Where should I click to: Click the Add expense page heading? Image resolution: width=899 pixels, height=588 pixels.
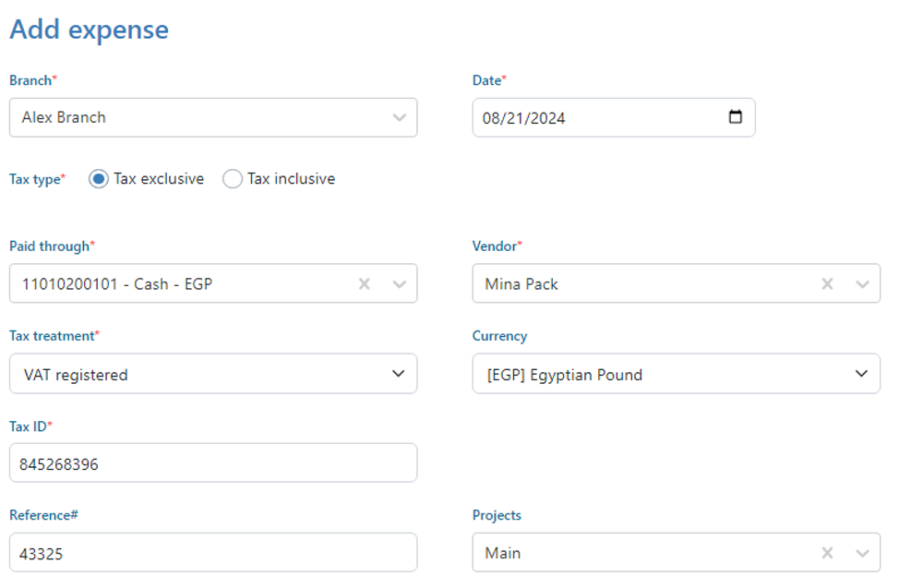(x=90, y=30)
